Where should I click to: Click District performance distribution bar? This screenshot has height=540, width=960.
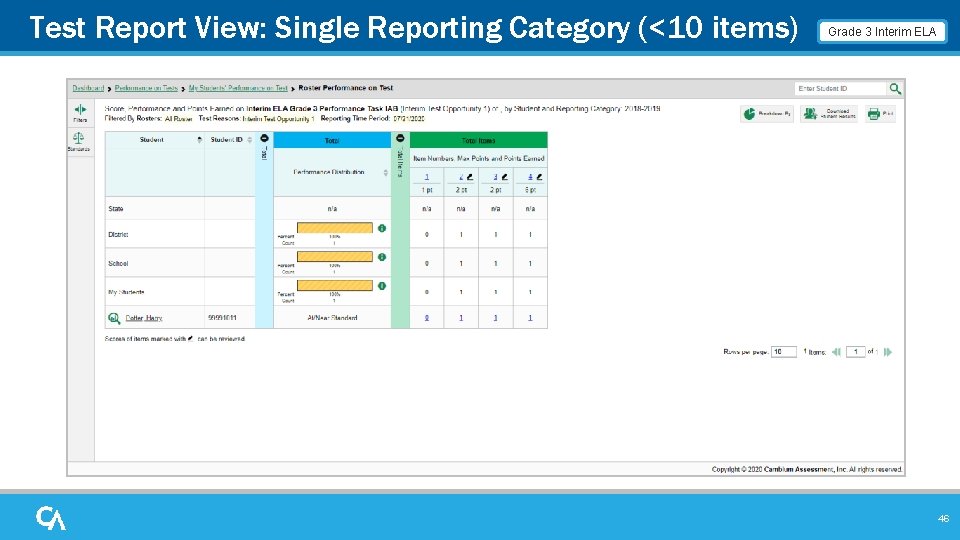click(x=335, y=228)
